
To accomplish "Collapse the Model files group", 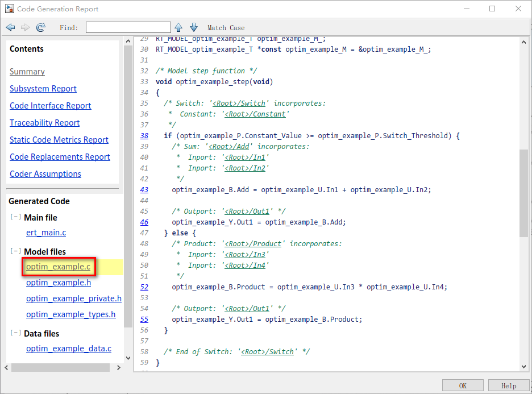I will [x=15, y=251].
